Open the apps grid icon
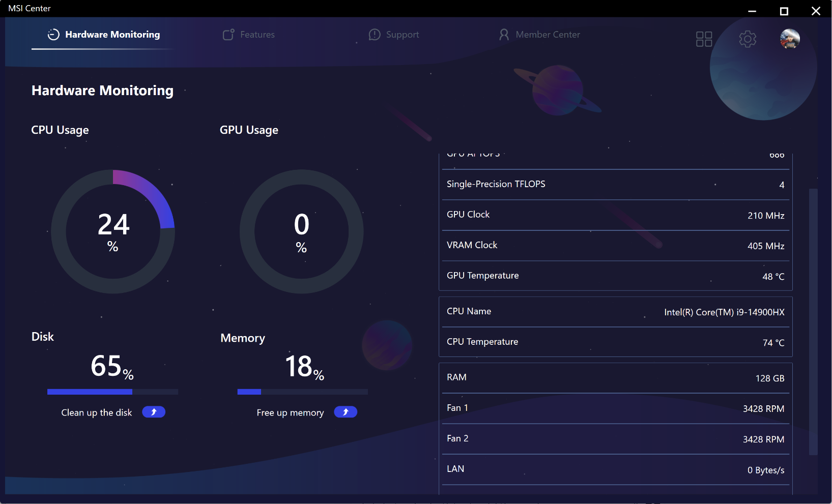This screenshot has width=832, height=504. pyautogui.click(x=704, y=39)
